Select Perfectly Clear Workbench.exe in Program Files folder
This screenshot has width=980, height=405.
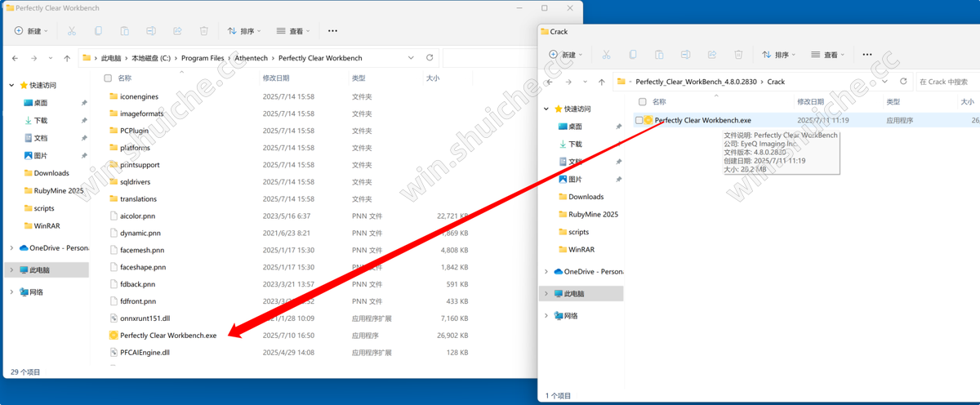coord(168,336)
